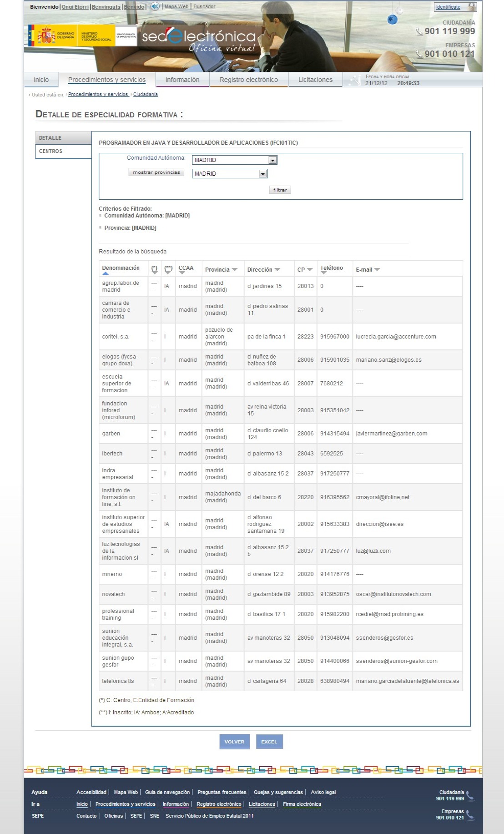Screen dimensions: 504x834
Task: Click the footer phone icon beside Ciudadanía
Action: [x=470, y=796]
